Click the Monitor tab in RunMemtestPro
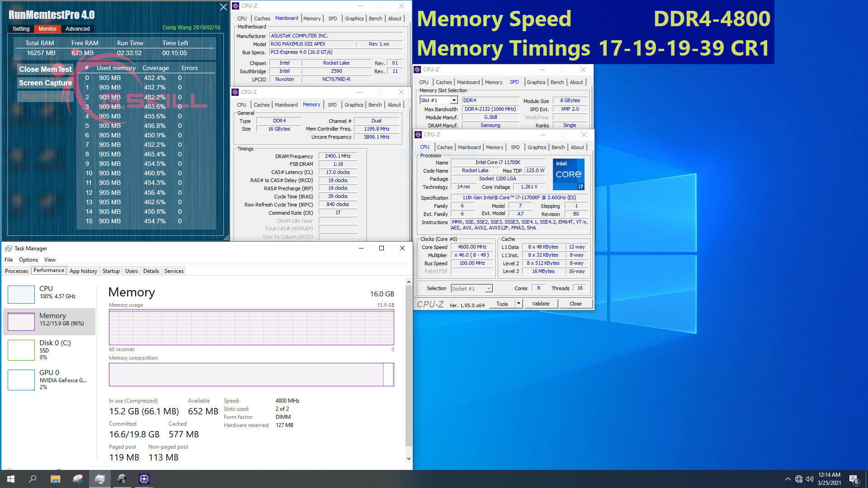Viewport: 868px width, 488px height. [47, 28]
